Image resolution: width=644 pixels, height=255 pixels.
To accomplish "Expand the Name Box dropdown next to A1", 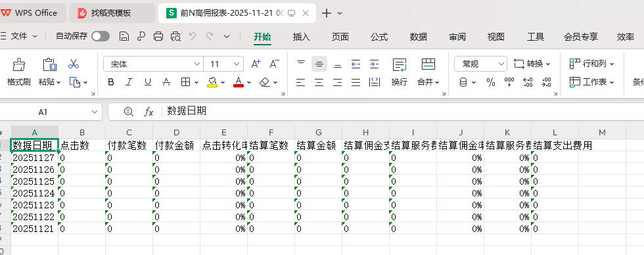I will click(x=95, y=112).
